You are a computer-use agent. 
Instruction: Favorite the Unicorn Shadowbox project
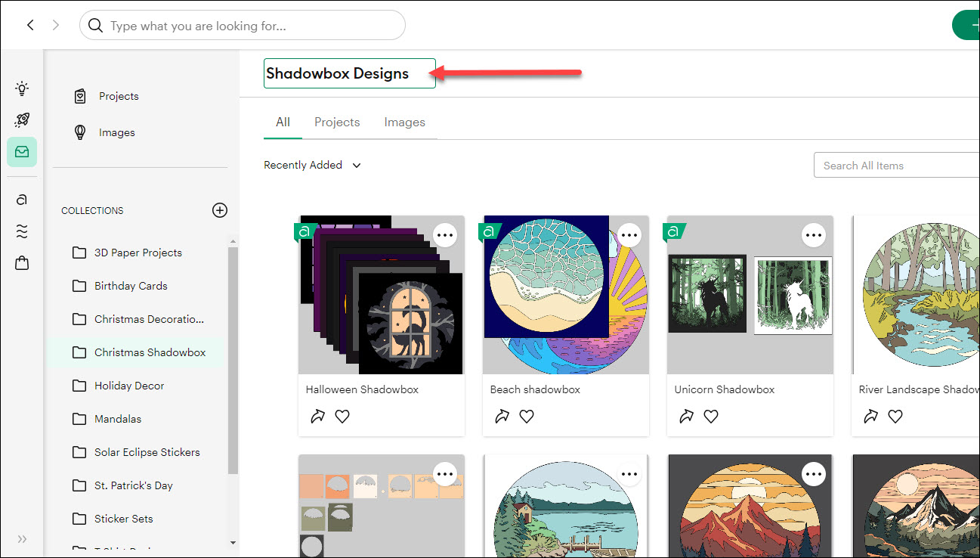coord(710,416)
